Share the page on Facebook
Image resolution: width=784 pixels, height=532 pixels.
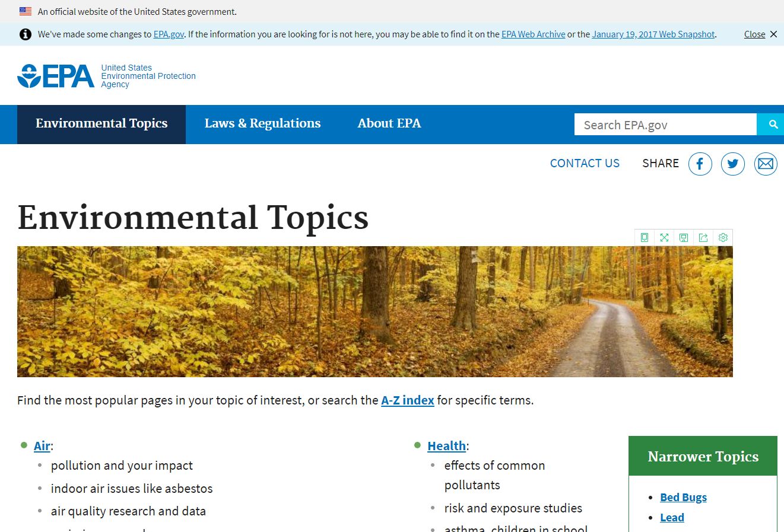click(700, 164)
